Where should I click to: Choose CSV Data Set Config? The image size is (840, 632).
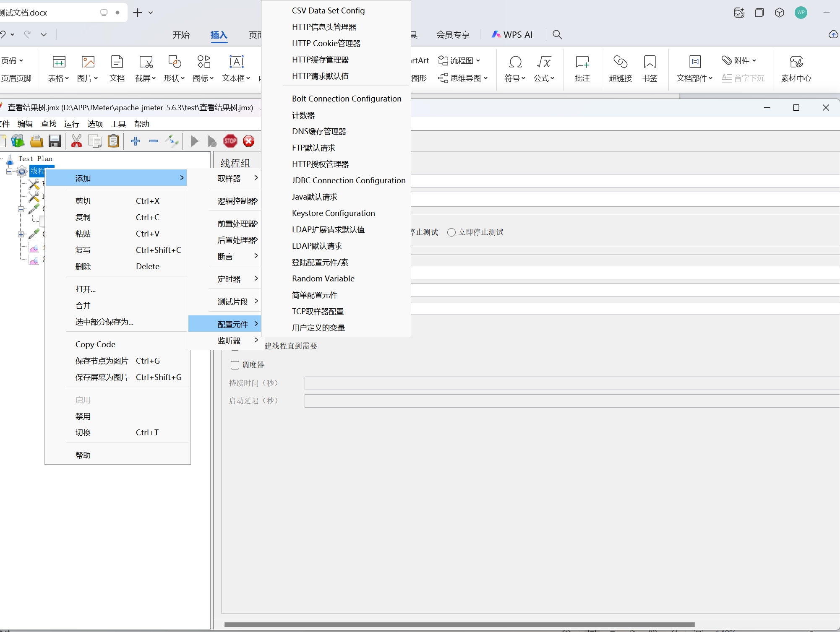pos(328,11)
